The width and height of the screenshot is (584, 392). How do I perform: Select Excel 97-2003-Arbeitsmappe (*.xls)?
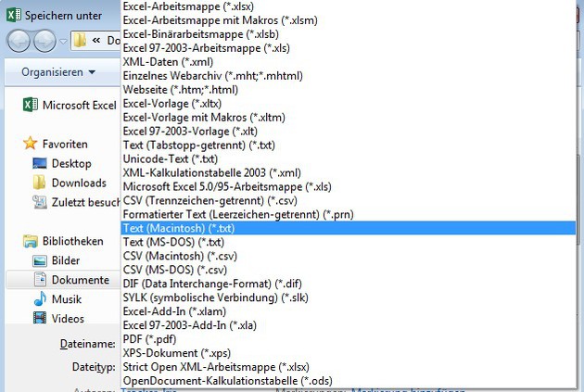pos(349,48)
